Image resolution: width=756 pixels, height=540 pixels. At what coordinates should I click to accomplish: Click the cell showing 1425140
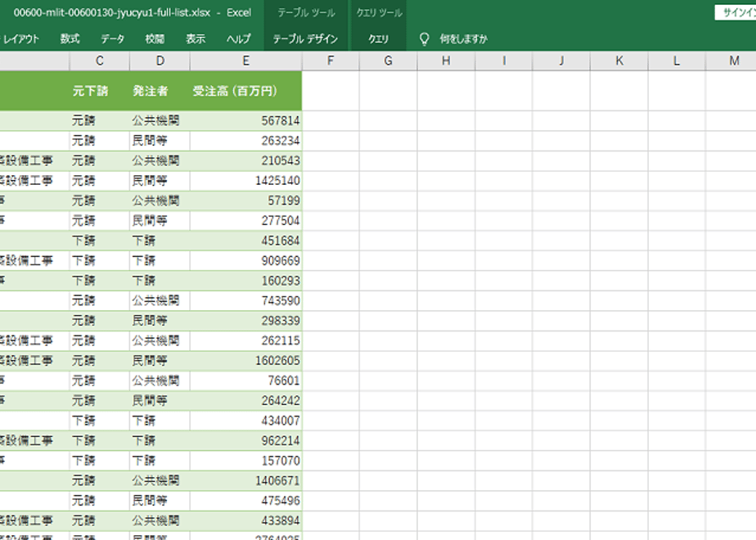246,181
